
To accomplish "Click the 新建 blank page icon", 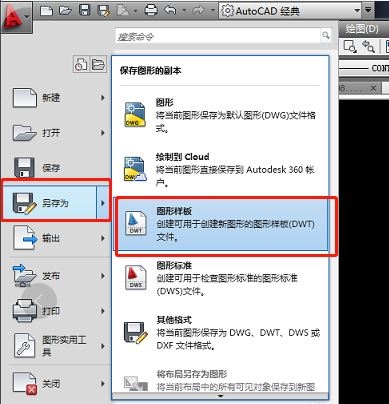I will coord(24,97).
